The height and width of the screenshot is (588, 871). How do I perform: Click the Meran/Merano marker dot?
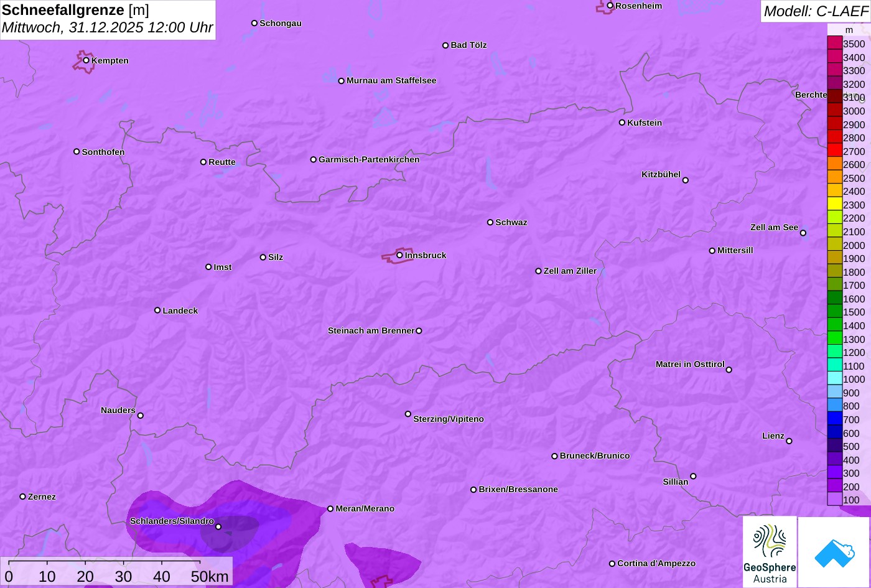click(330, 509)
